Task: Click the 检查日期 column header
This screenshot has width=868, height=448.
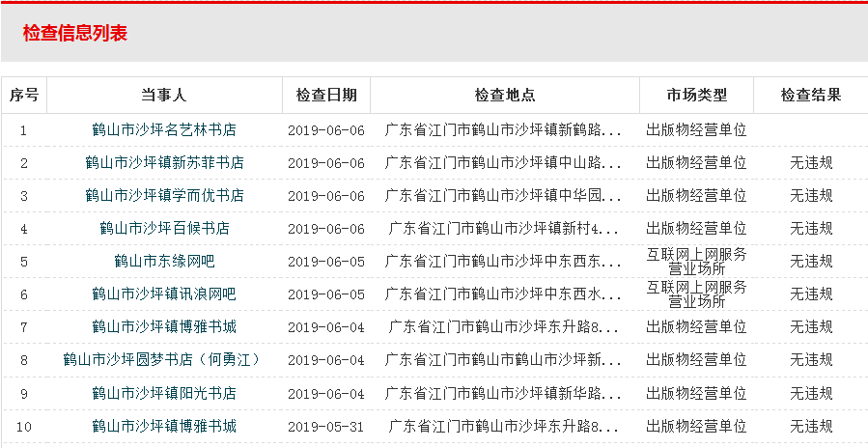Action: click(x=326, y=95)
